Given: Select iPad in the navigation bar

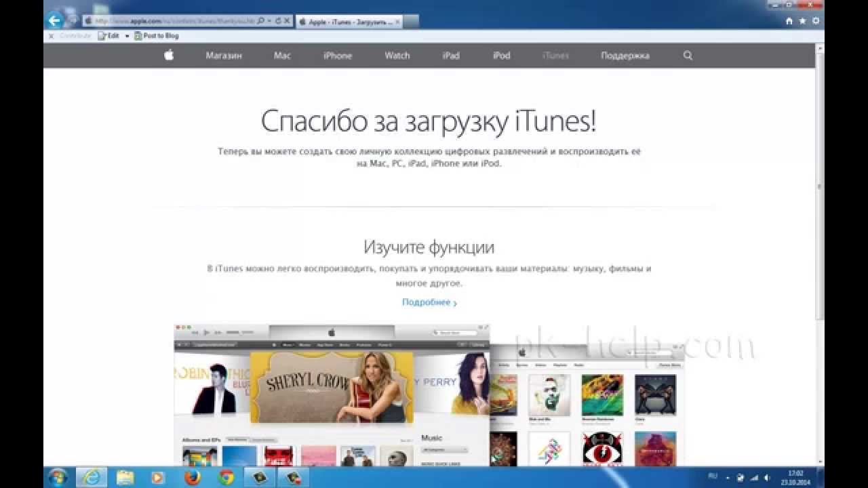Looking at the screenshot, I should click(451, 56).
